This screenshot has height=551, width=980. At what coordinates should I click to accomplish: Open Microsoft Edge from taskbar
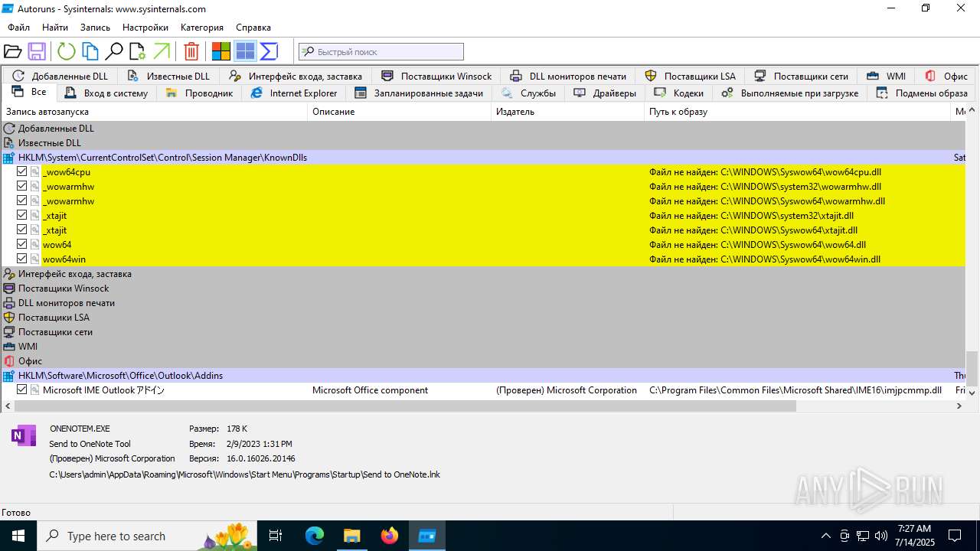click(315, 536)
